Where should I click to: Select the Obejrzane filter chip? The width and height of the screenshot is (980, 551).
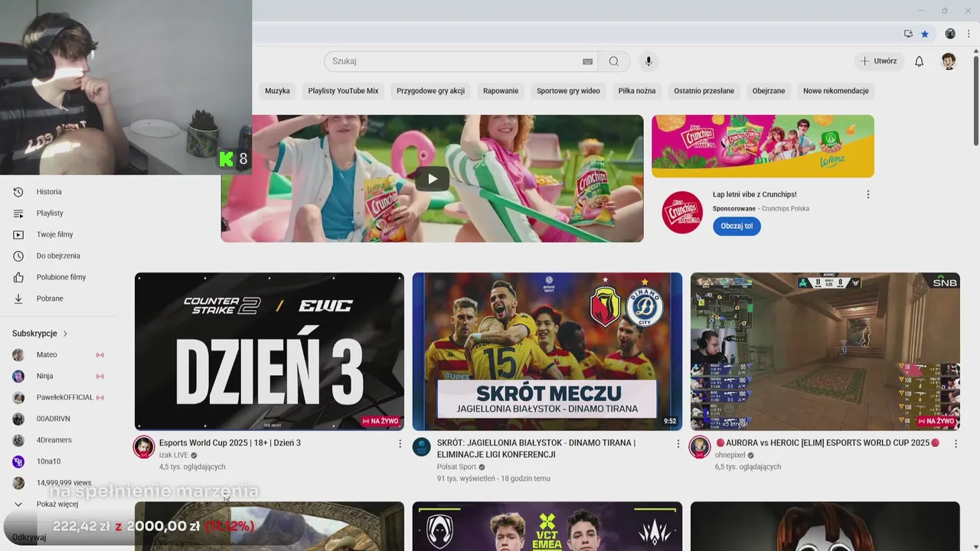769,91
